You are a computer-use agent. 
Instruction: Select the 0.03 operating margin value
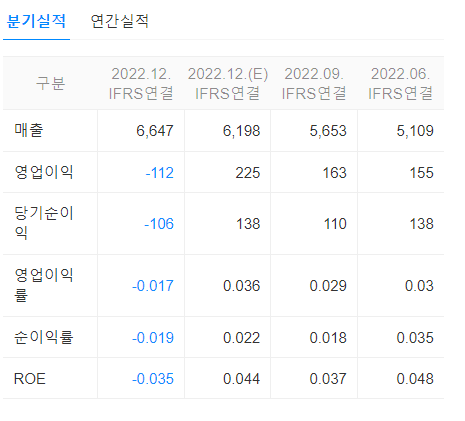pos(419,286)
